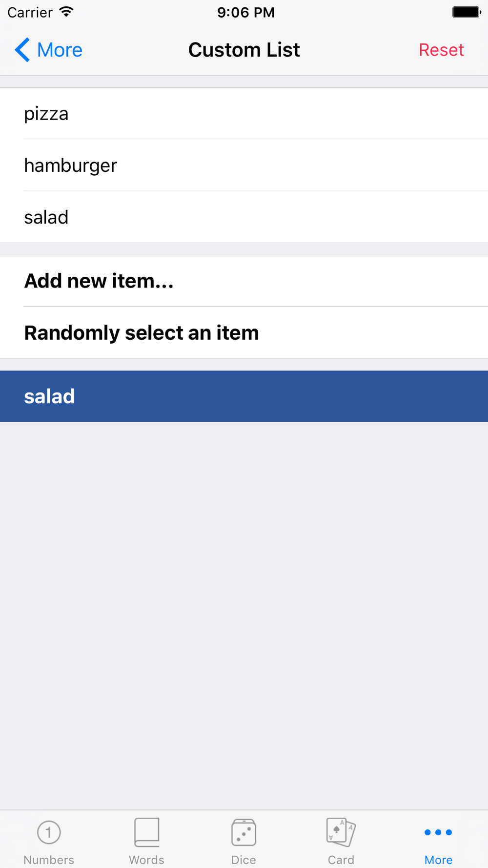Select the pizza list item
488x868 pixels.
tap(244, 114)
